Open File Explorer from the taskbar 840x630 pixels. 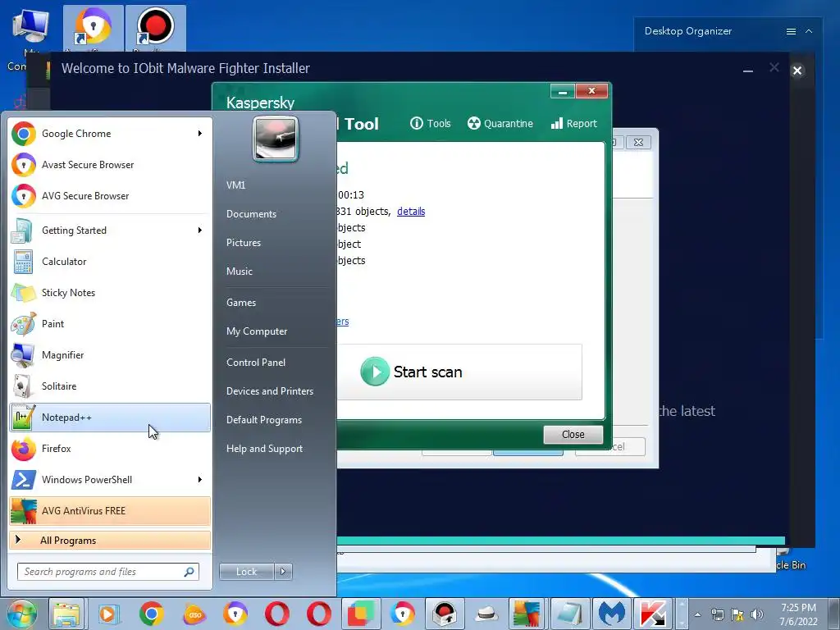tap(66, 614)
